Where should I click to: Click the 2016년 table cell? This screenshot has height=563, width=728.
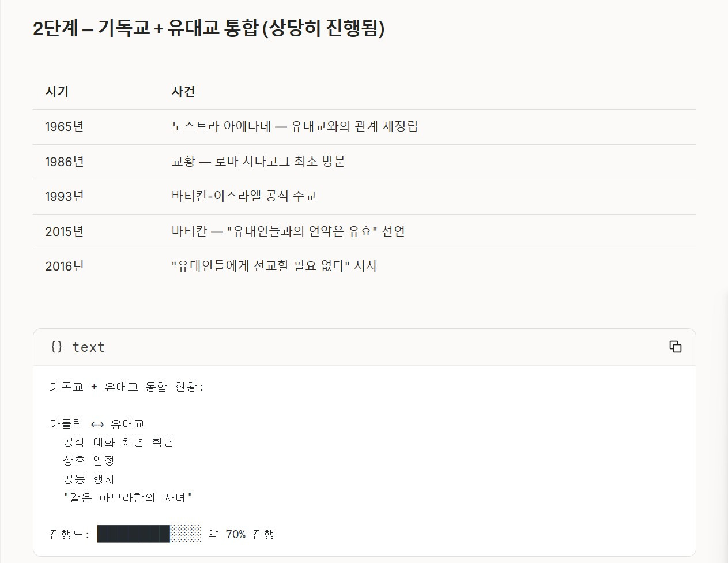[x=65, y=266]
